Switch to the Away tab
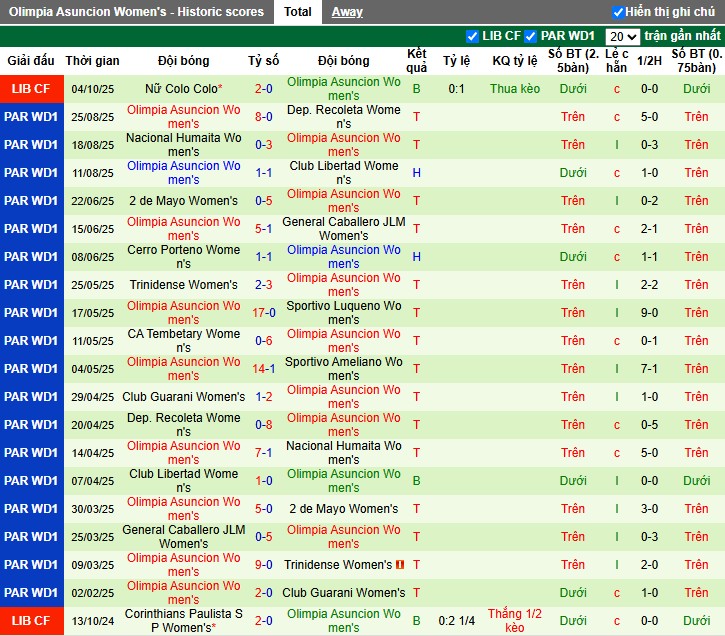 coord(347,12)
